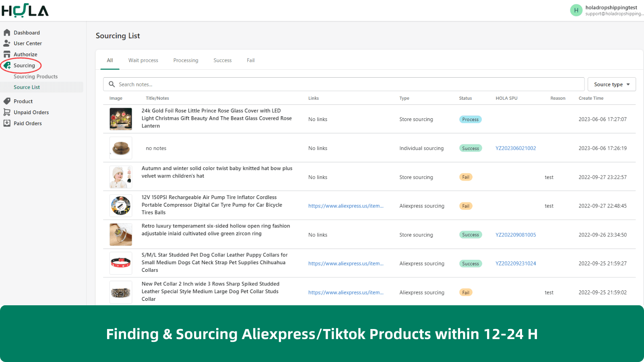Click the Search notes input field
The width and height of the screenshot is (644, 362).
click(x=346, y=84)
